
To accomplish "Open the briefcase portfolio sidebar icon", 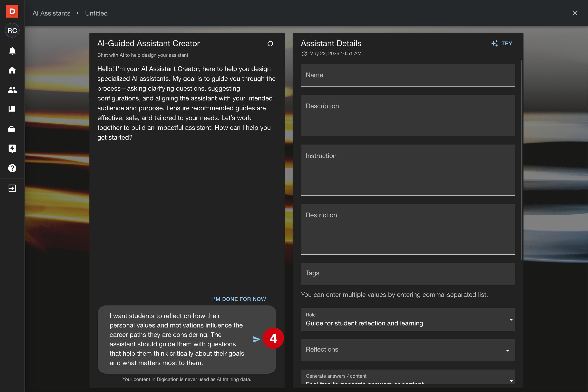I will point(11,129).
